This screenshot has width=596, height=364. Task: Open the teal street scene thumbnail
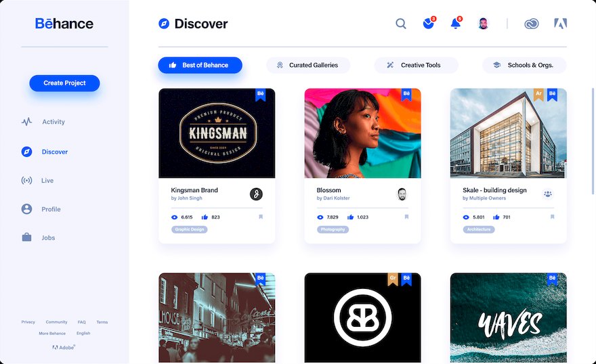(x=217, y=318)
